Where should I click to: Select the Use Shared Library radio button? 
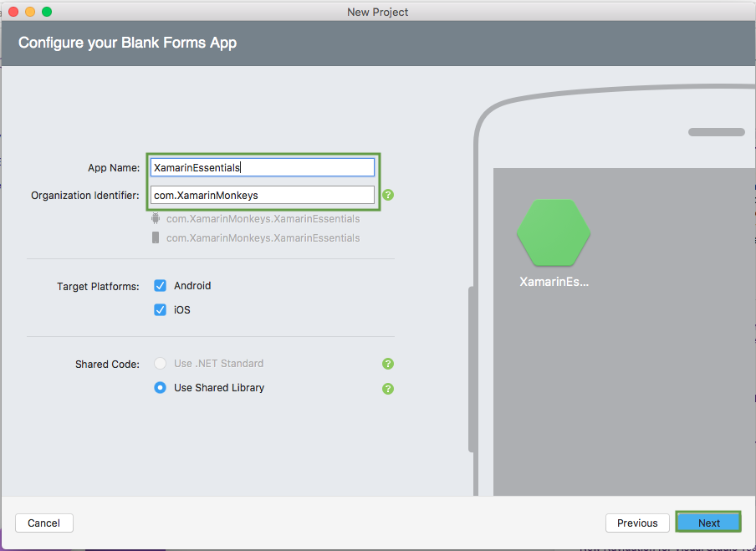pos(160,388)
